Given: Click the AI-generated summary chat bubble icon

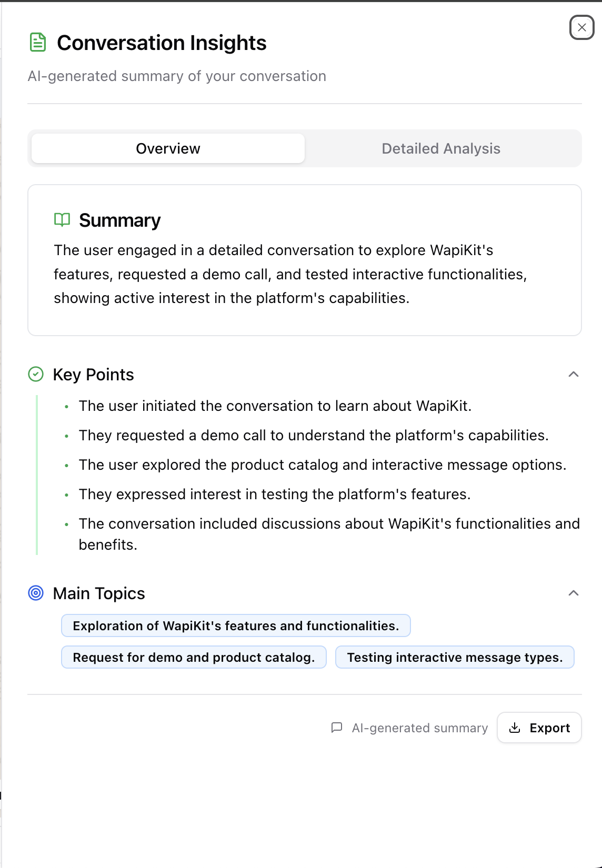Looking at the screenshot, I should [x=337, y=728].
